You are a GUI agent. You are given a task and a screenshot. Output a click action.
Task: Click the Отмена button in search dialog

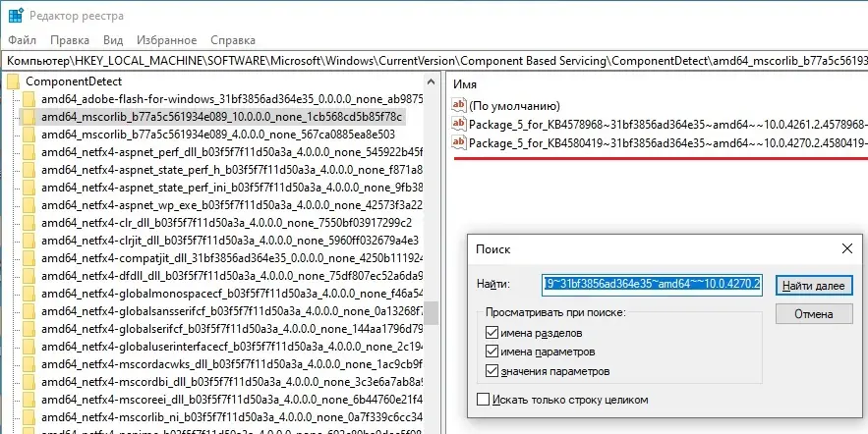pos(812,314)
